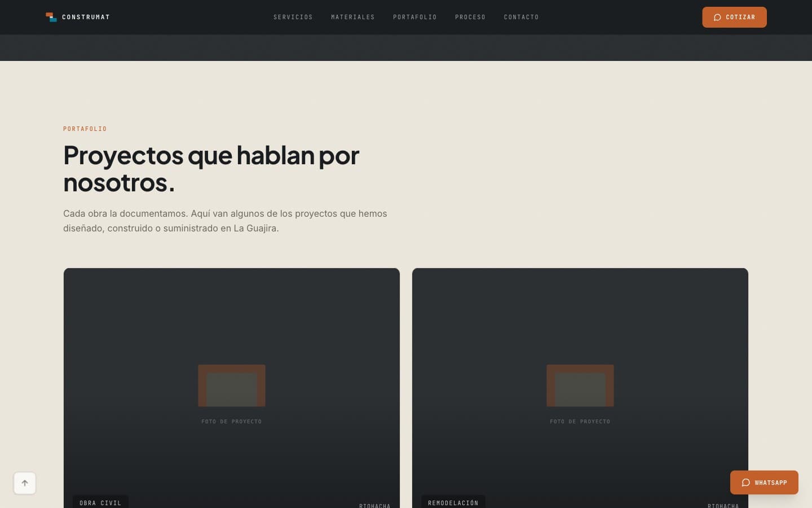Screen dimensions: 812x508
Task: Click the Cotizar button
Action: [x=734, y=17]
